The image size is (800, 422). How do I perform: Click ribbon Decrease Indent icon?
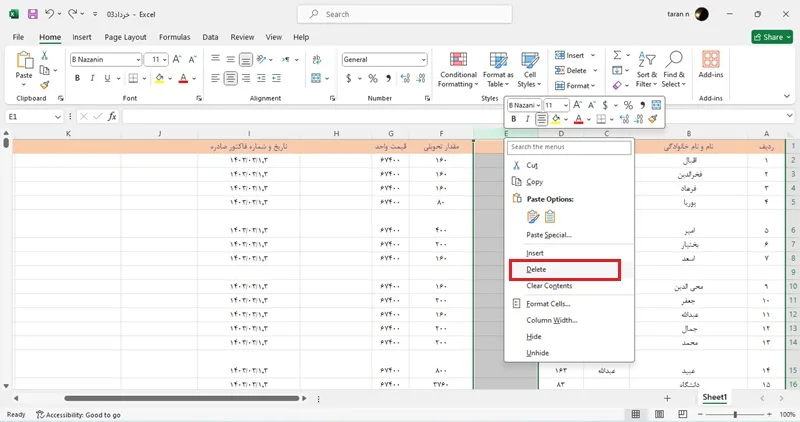point(261,78)
